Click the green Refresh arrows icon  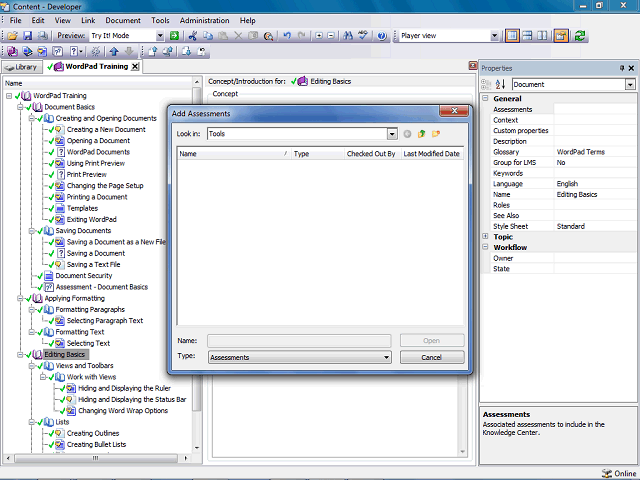coord(580,36)
